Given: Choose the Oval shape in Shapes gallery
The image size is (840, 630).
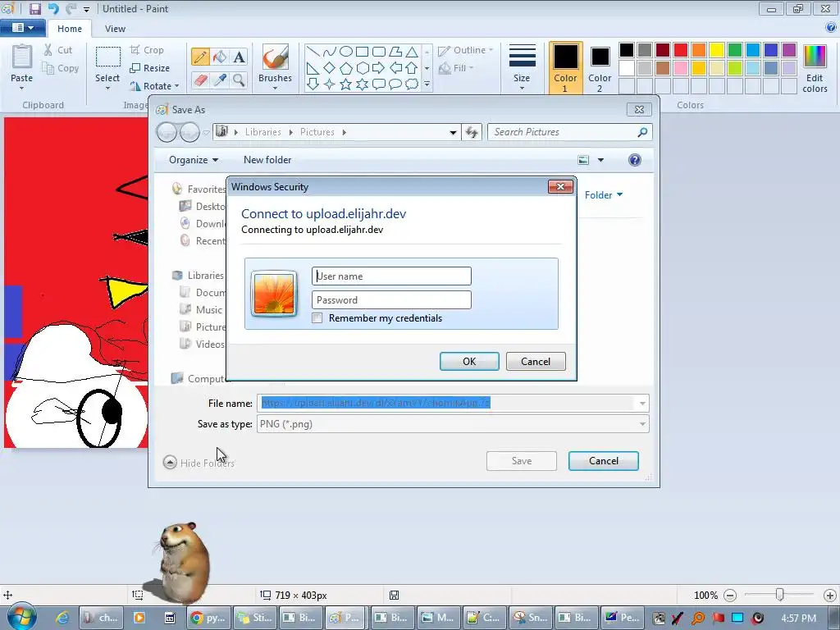Looking at the screenshot, I should tap(346, 52).
